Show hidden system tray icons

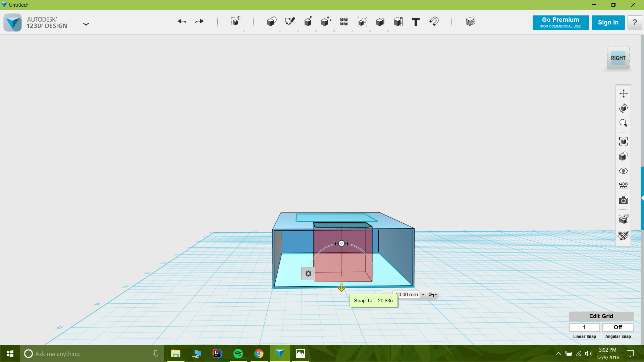click(558, 354)
